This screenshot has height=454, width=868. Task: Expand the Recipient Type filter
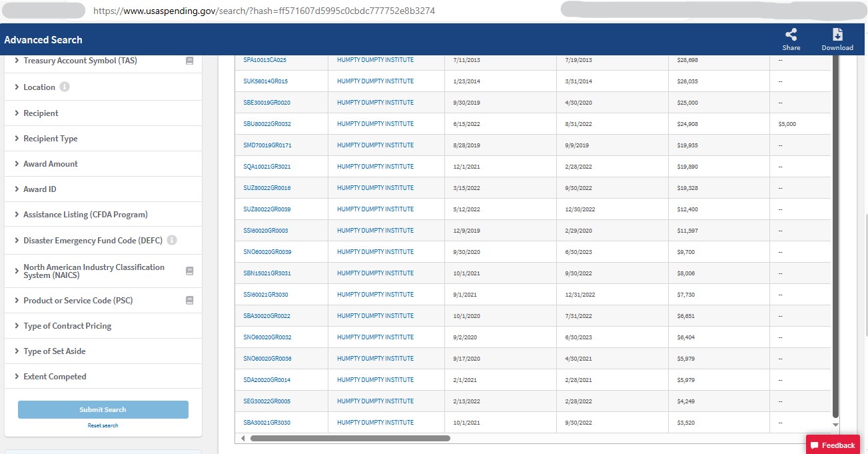[x=50, y=139]
